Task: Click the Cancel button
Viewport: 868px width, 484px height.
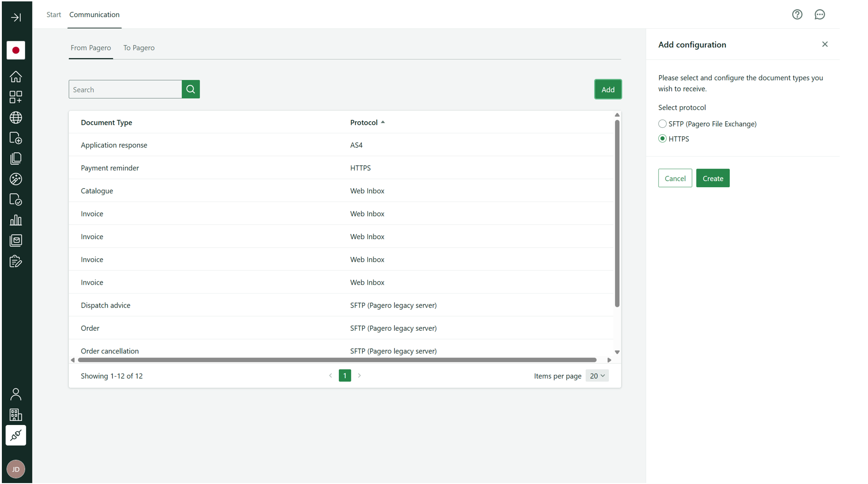Action: 675,178
